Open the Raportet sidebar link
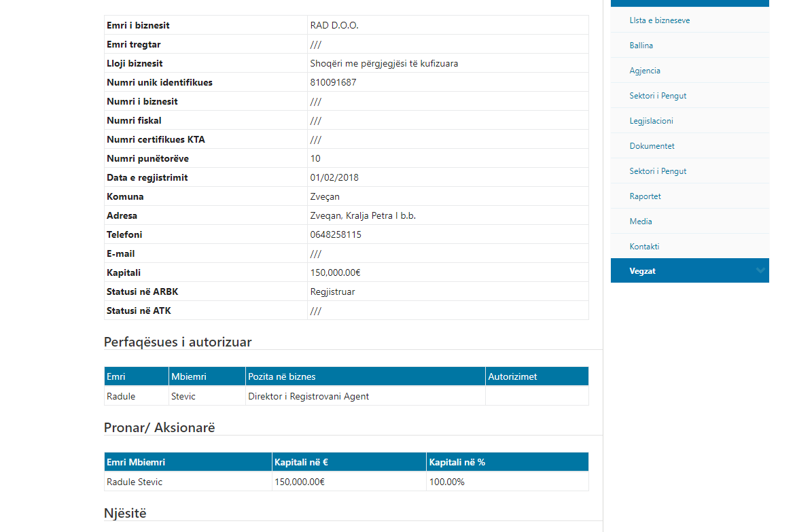The image size is (795, 532). pos(645,196)
